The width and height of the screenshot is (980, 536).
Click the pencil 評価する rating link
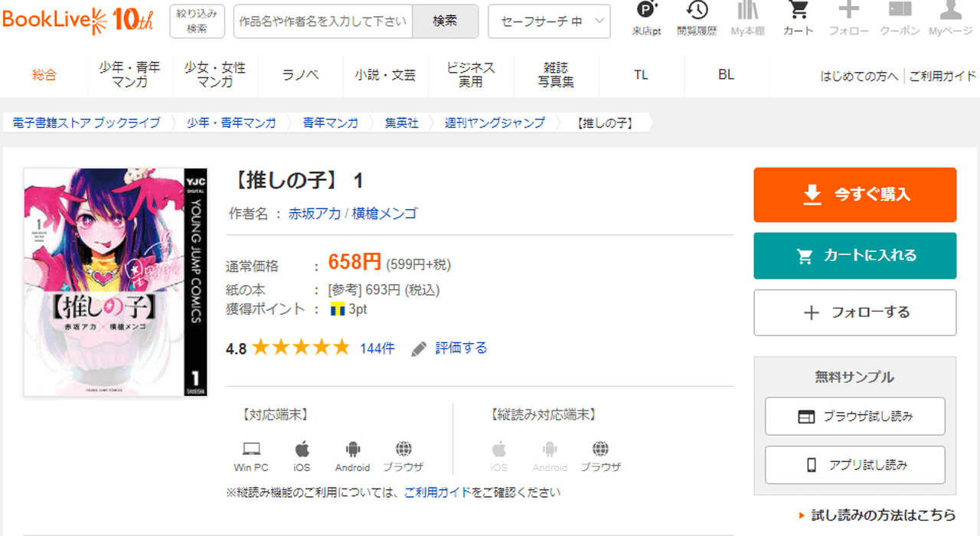point(450,348)
